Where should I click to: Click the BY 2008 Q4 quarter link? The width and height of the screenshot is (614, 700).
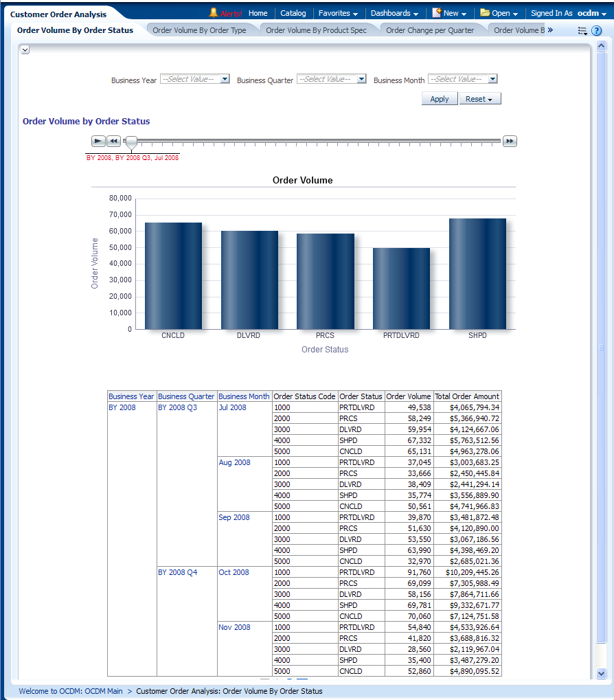point(177,572)
